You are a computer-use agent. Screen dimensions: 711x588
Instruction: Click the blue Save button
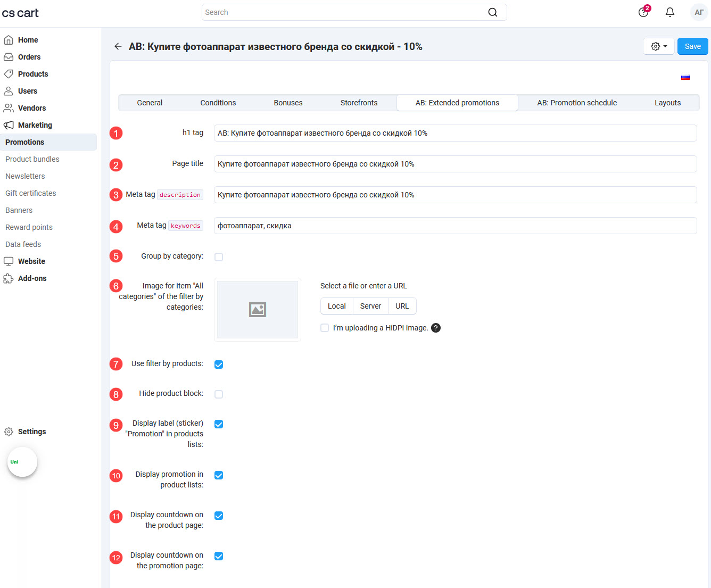[x=692, y=46]
